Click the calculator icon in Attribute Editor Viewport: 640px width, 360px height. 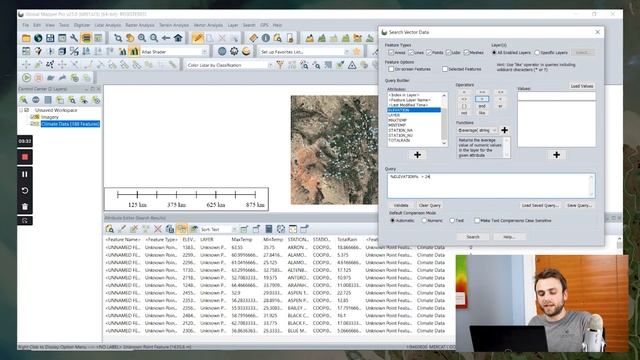(x=269, y=229)
